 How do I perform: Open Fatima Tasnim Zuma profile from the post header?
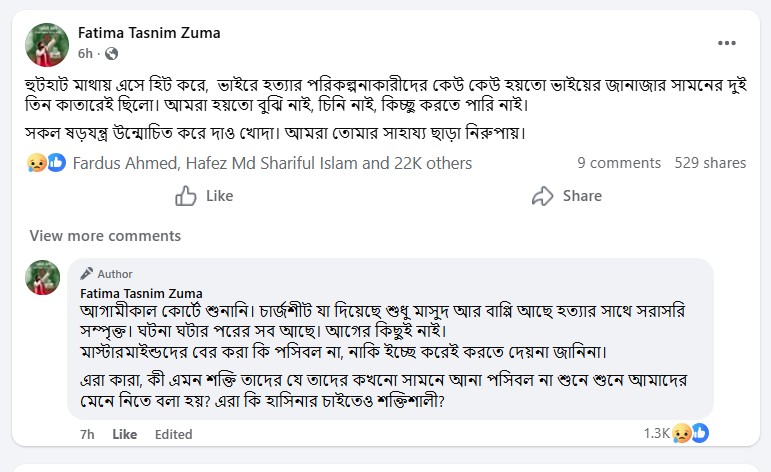coord(149,33)
